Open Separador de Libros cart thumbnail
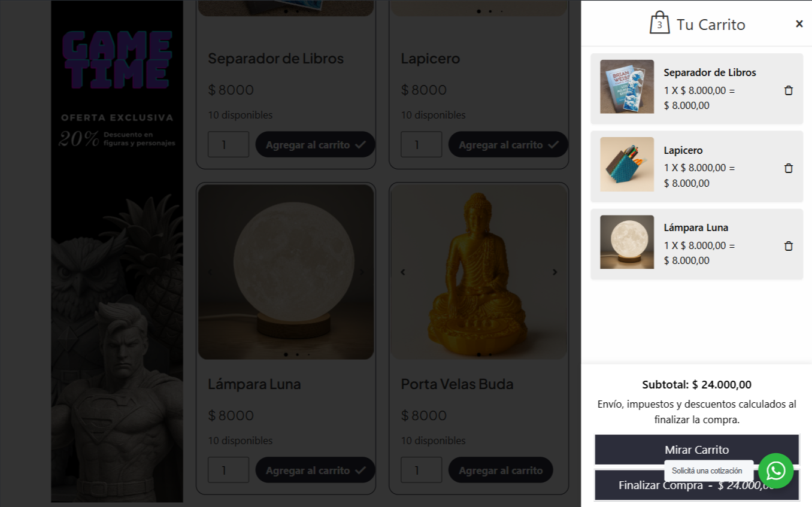The width and height of the screenshot is (812, 507). 627,87
